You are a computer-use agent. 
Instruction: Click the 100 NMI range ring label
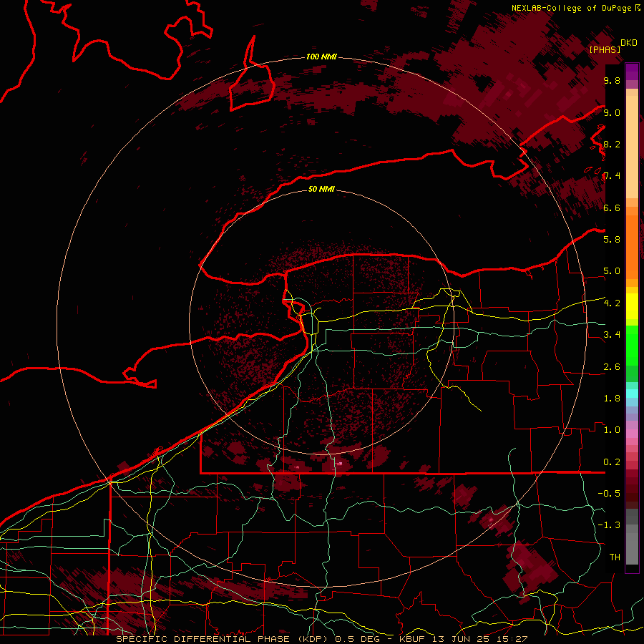point(321,57)
